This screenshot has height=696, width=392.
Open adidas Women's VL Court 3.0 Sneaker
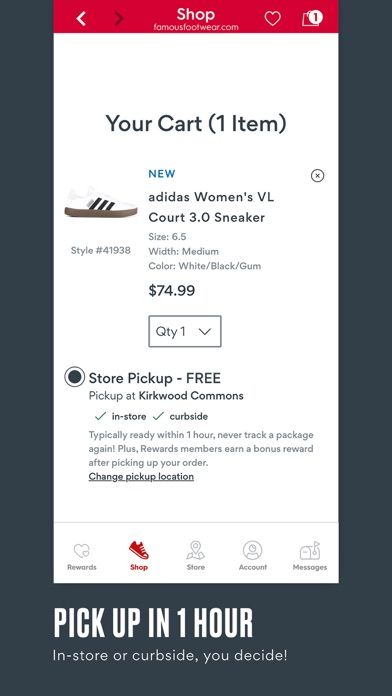click(x=211, y=207)
